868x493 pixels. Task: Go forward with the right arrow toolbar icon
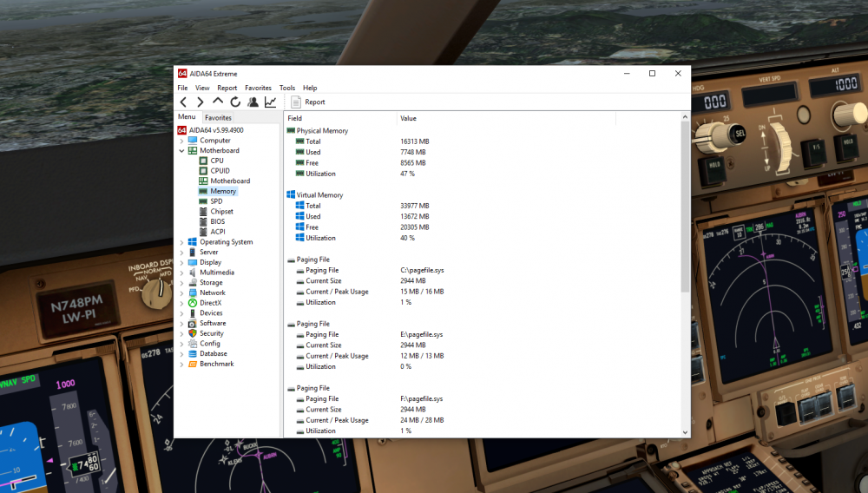pyautogui.click(x=201, y=102)
